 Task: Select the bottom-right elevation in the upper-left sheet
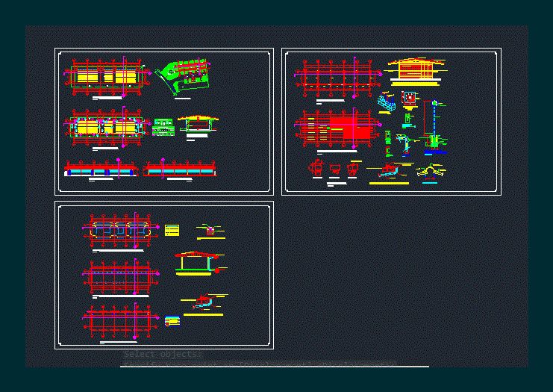pyautogui.click(x=181, y=170)
